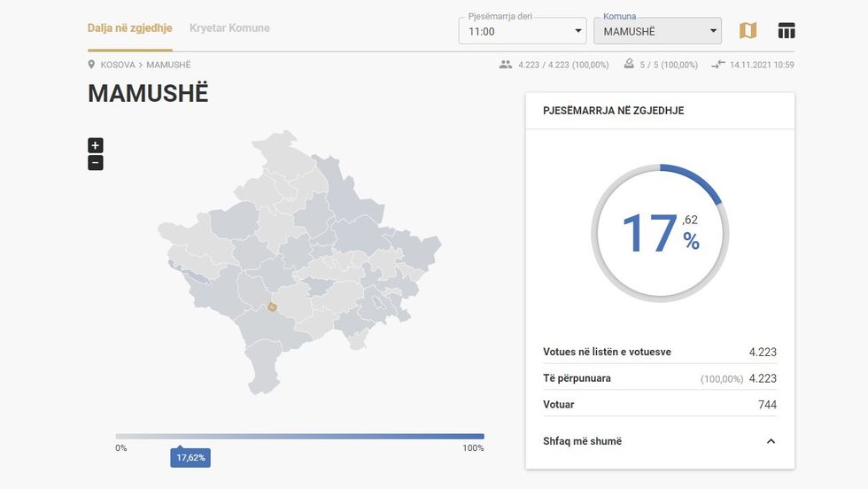
Task: Click the last update sync icon
Action: (x=717, y=65)
